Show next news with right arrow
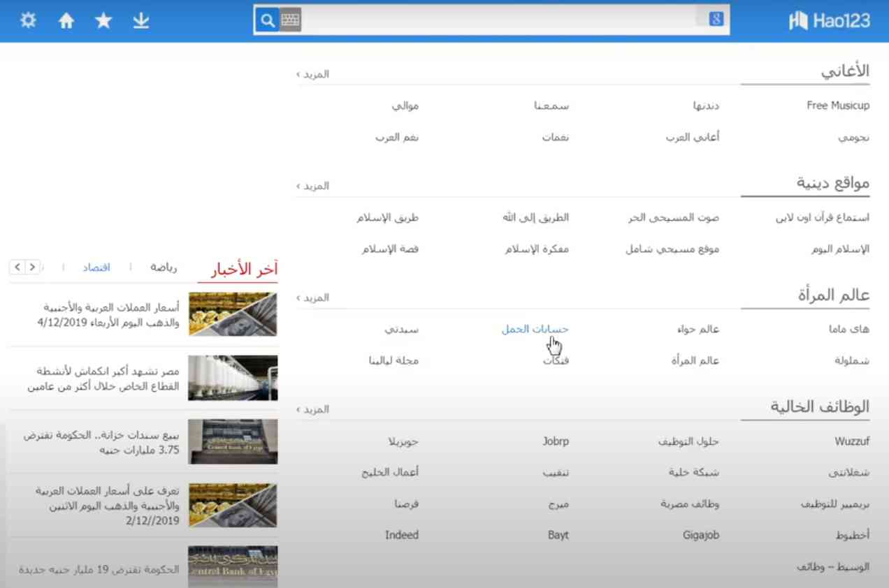Screen dimensions: 889x588 tap(32, 267)
